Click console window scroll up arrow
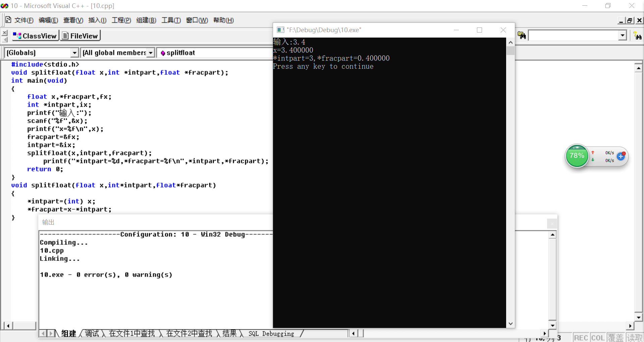This screenshot has width=644, height=342. 511,43
